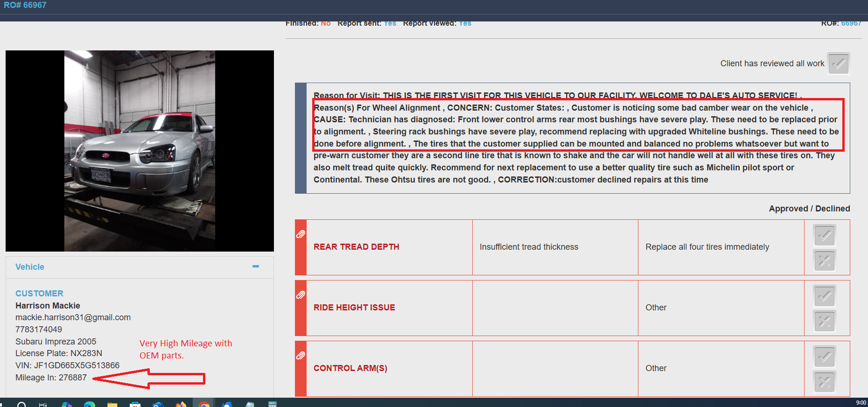Click customer email mackie.harrison31@gmail.com
The height and width of the screenshot is (407, 868).
[x=73, y=317]
